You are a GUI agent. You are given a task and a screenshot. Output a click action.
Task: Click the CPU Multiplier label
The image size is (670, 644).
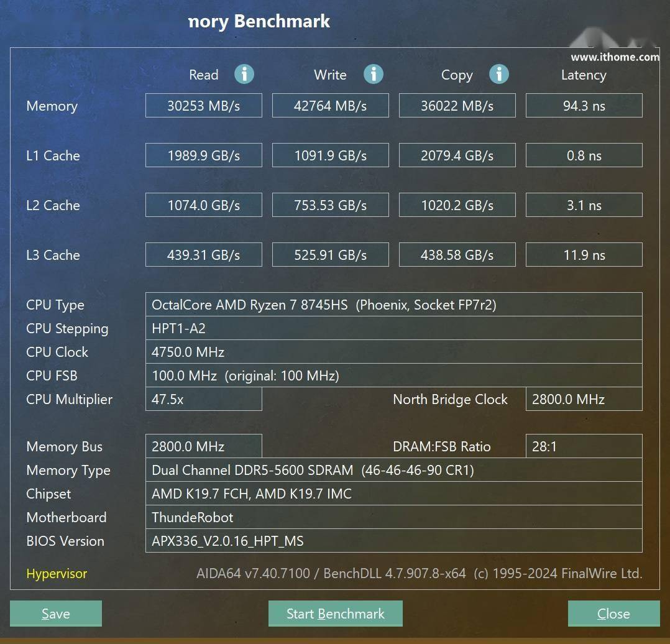(69, 400)
